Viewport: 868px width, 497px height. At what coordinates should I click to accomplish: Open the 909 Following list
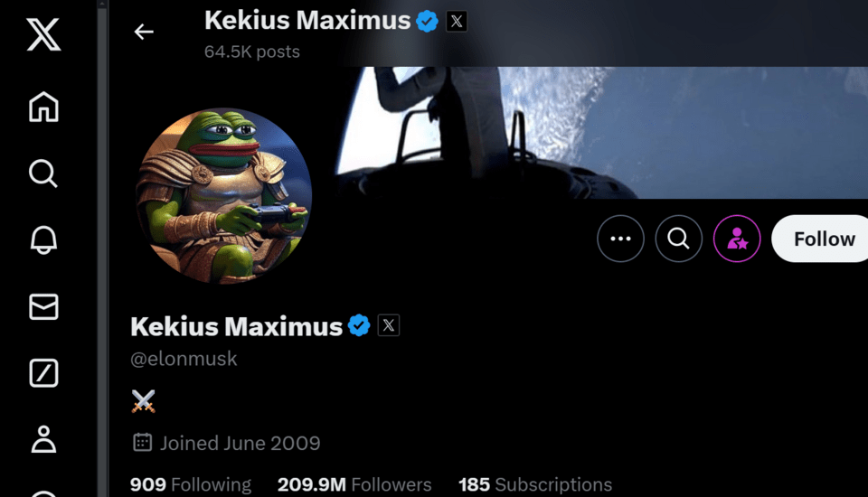coord(191,484)
